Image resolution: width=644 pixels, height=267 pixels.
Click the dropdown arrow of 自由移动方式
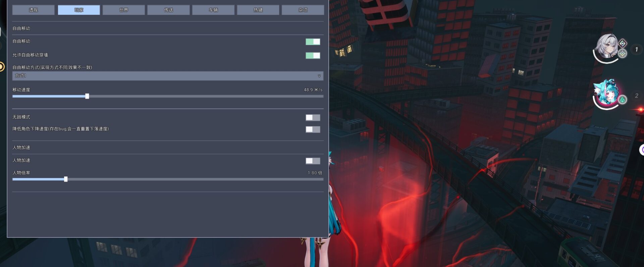point(319,76)
